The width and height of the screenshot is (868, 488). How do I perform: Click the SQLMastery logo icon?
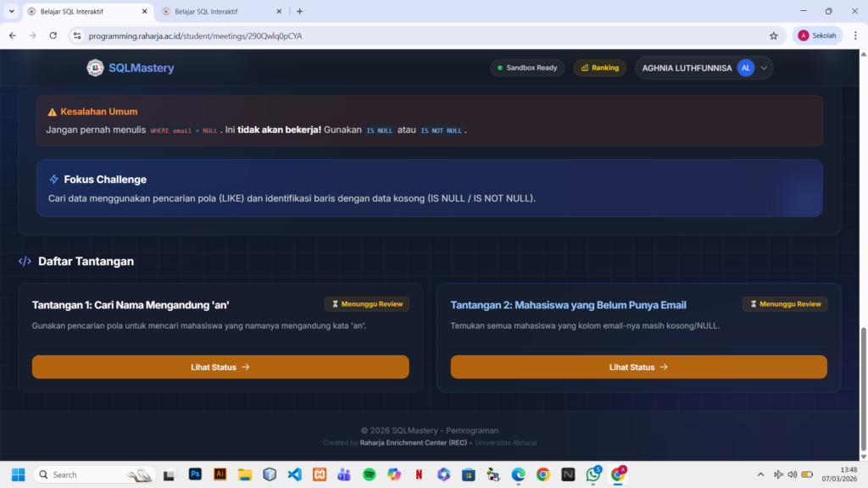[95, 68]
